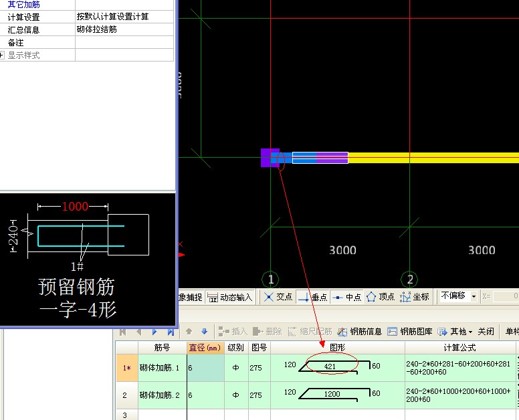Toggle the 中点 midpoint snap
The width and height of the screenshot is (519, 420).
(346, 297)
